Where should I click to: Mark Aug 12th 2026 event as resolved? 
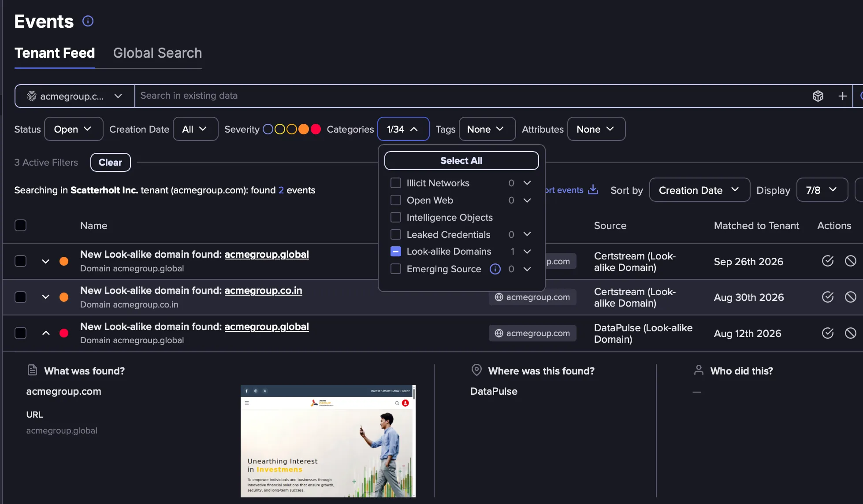point(828,333)
